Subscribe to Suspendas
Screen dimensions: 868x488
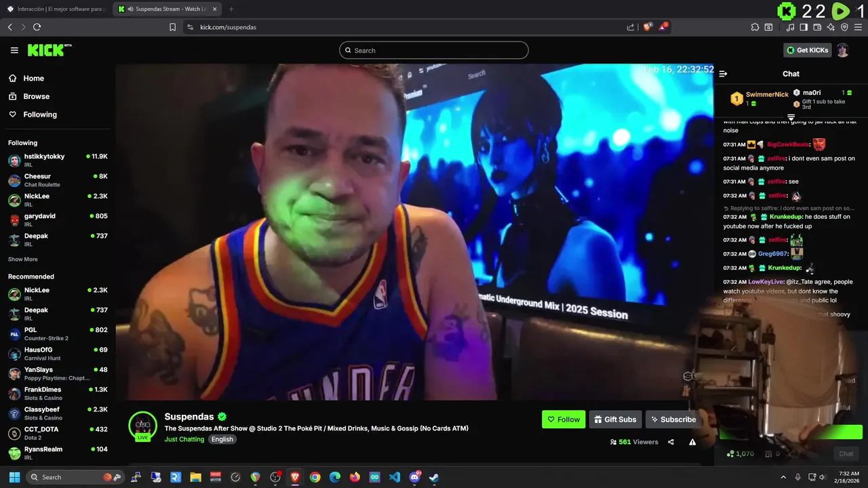673,420
